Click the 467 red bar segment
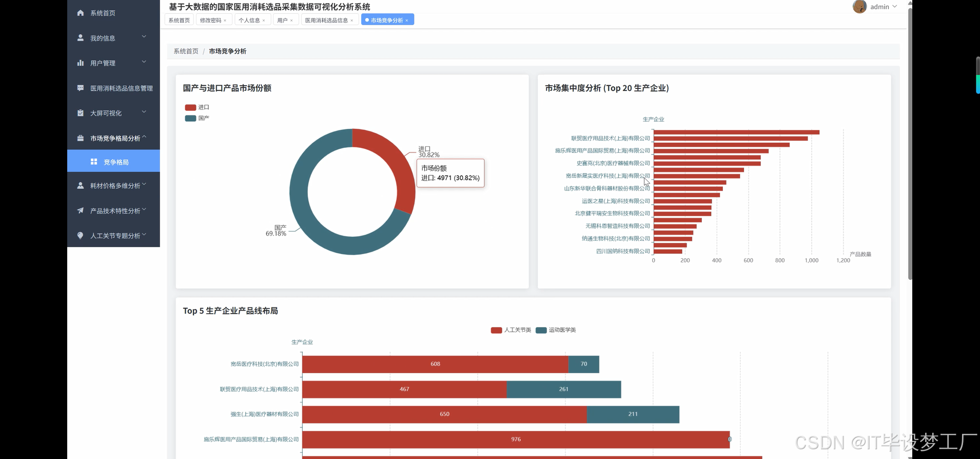Image resolution: width=980 pixels, height=459 pixels. coord(404,389)
